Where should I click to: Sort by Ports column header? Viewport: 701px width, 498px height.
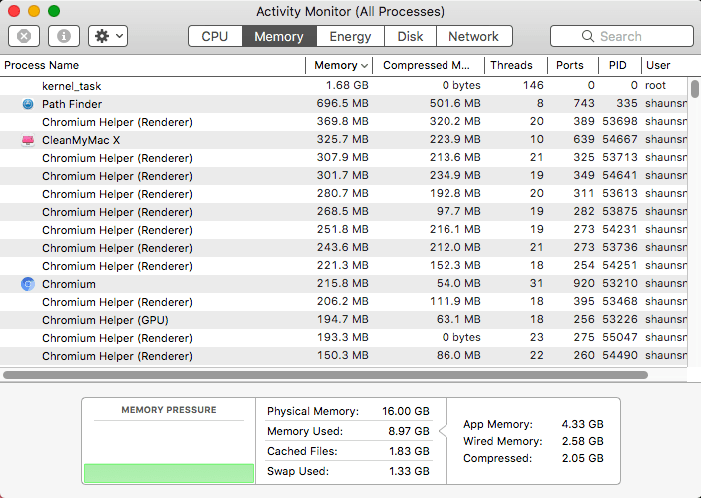click(573, 65)
